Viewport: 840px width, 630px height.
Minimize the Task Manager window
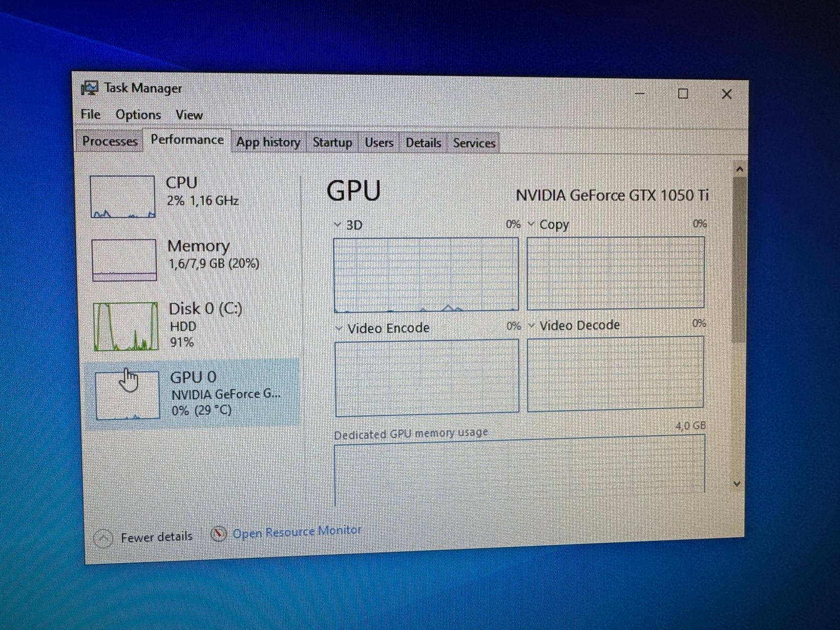click(x=639, y=93)
